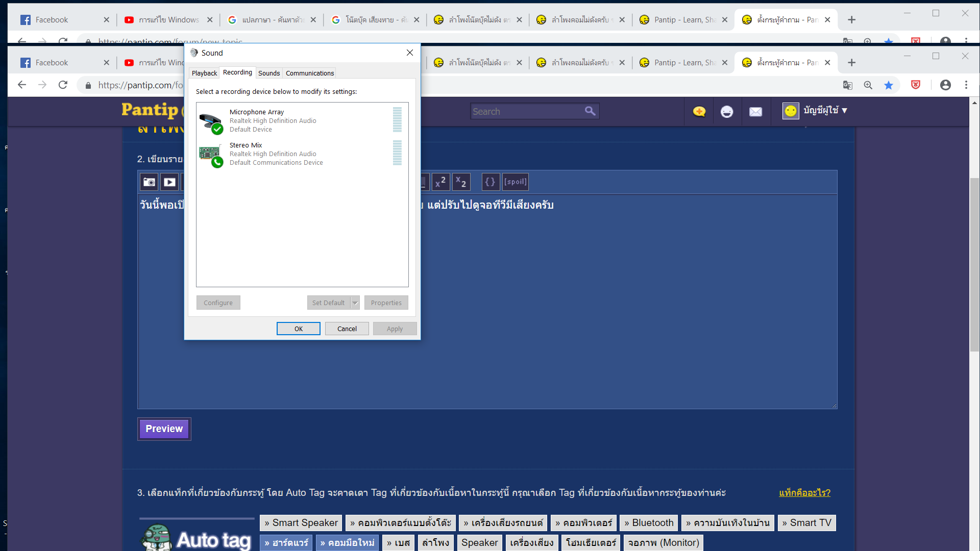Open Google Translate icon in address bar
Viewport: 980px width, 551px height.
pos(848,85)
